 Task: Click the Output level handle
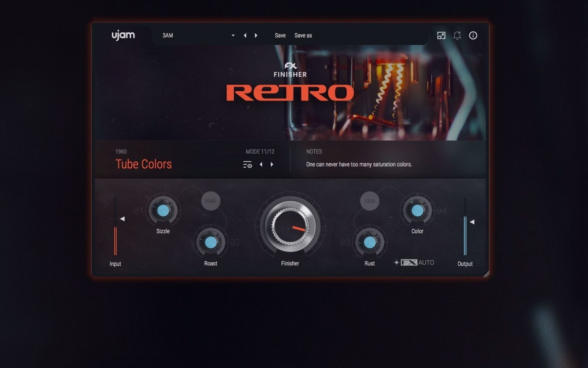coord(472,222)
